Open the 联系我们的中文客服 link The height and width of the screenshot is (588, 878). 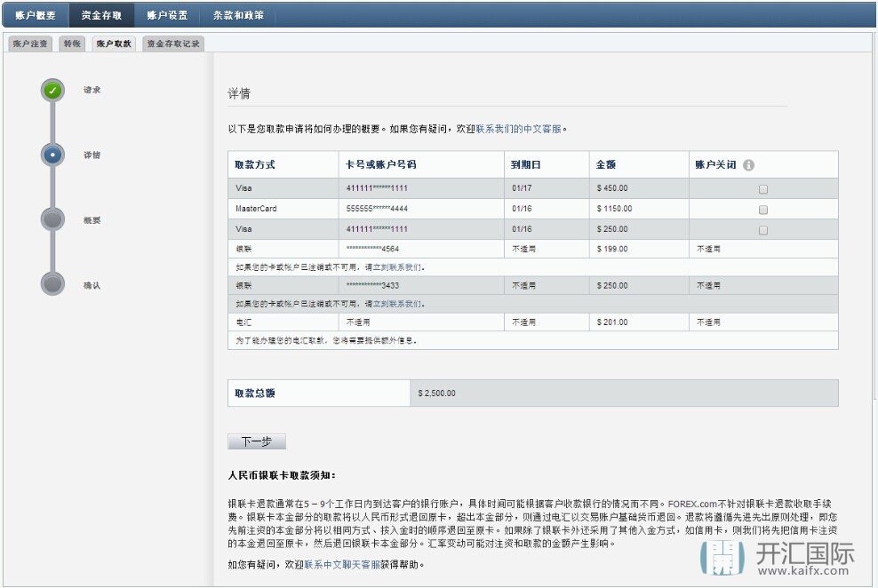click(519, 129)
